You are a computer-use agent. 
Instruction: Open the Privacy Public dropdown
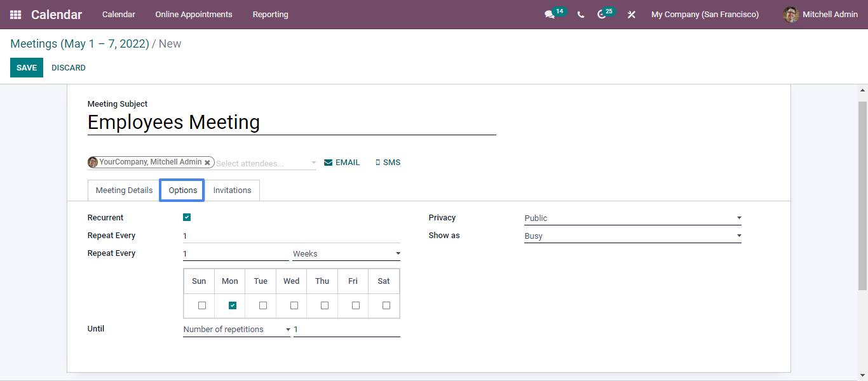coord(633,218)
